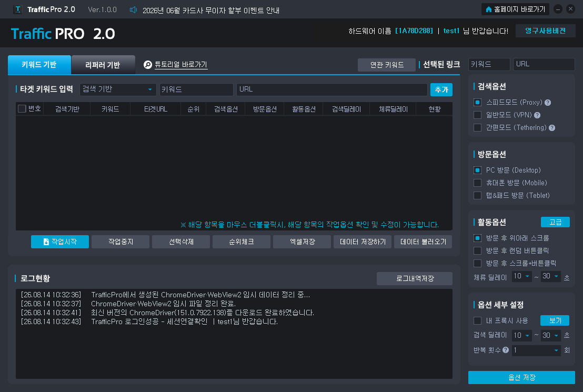Enable 스피드모드 (Proxy) checkbox

(x=477, y=102)
